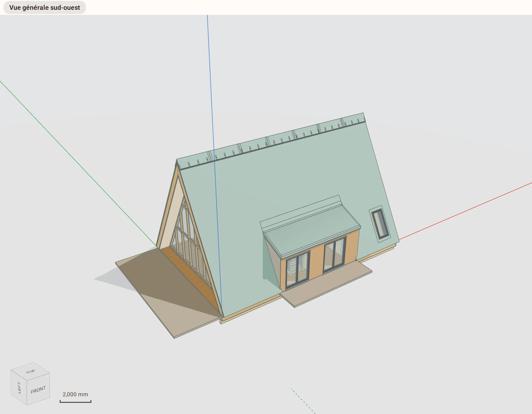The height and width of the screenshot is (414, 532).
Task: Select the skylight window on the roof
Action: [380, 224]
